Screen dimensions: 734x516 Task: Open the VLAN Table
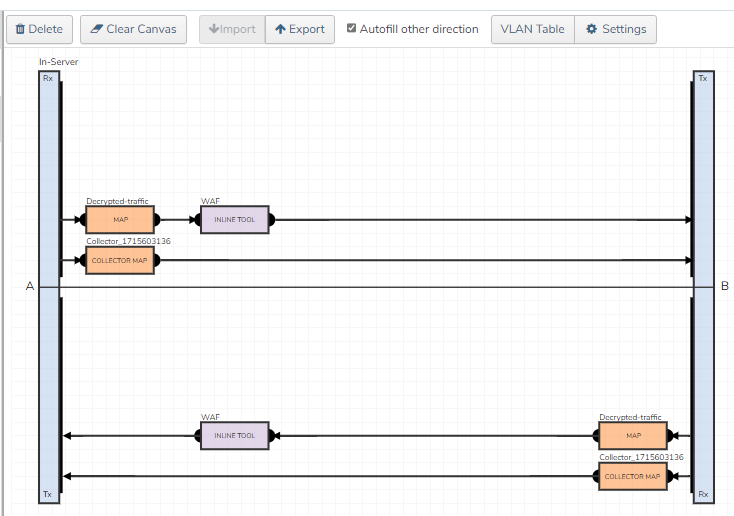533,29
